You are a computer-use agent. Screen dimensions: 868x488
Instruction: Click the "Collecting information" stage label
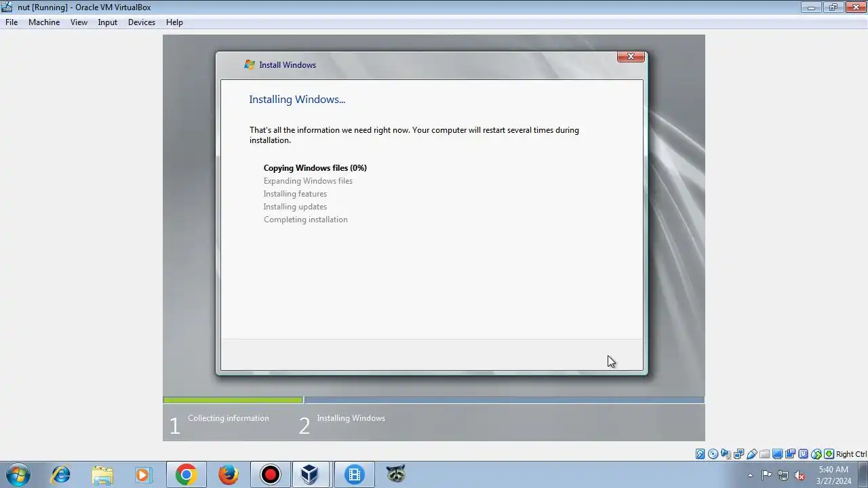pos(229,418)
